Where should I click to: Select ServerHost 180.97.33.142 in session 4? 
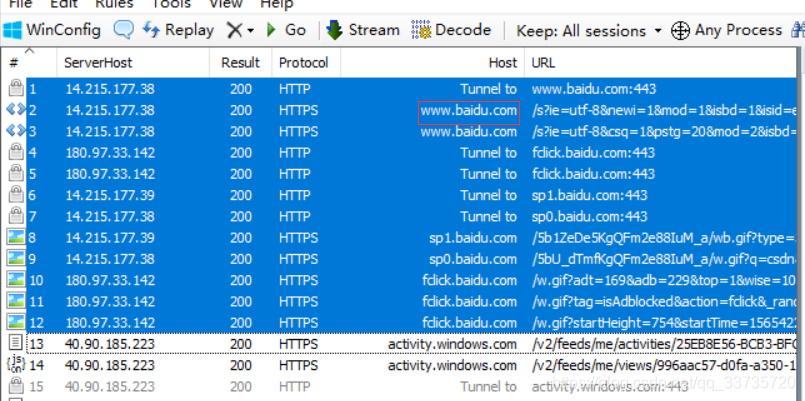110,153
